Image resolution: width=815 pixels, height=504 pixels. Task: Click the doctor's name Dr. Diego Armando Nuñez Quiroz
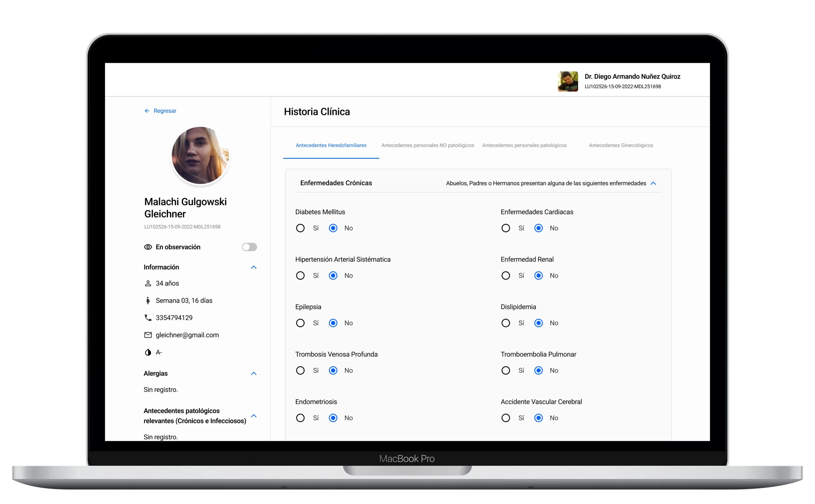point(632,76)
